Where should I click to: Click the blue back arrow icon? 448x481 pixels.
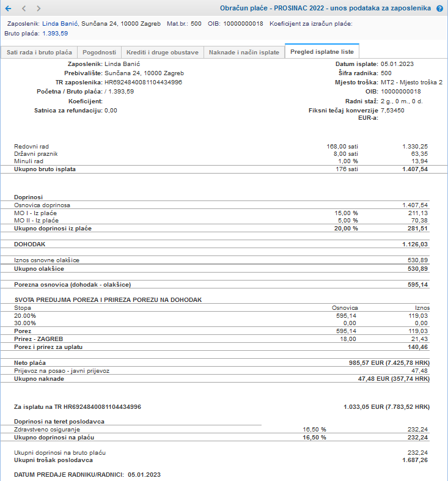tap(8, 9)
